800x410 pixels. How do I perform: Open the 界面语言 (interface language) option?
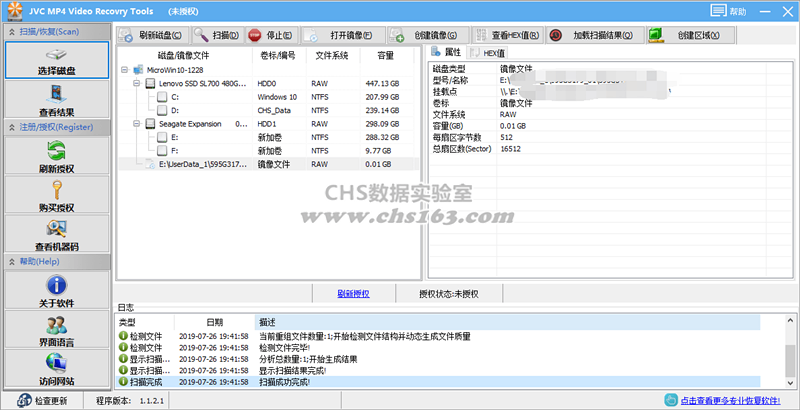[x=57, y=329]
